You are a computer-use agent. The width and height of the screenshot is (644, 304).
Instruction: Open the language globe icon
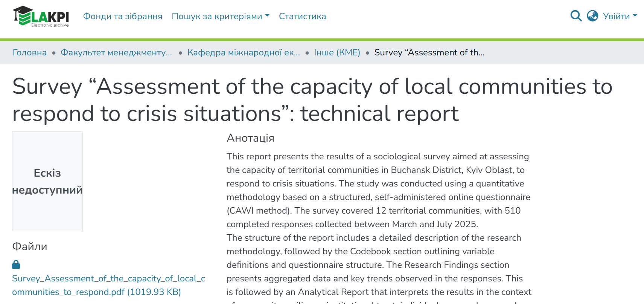(x=592, y=16)
